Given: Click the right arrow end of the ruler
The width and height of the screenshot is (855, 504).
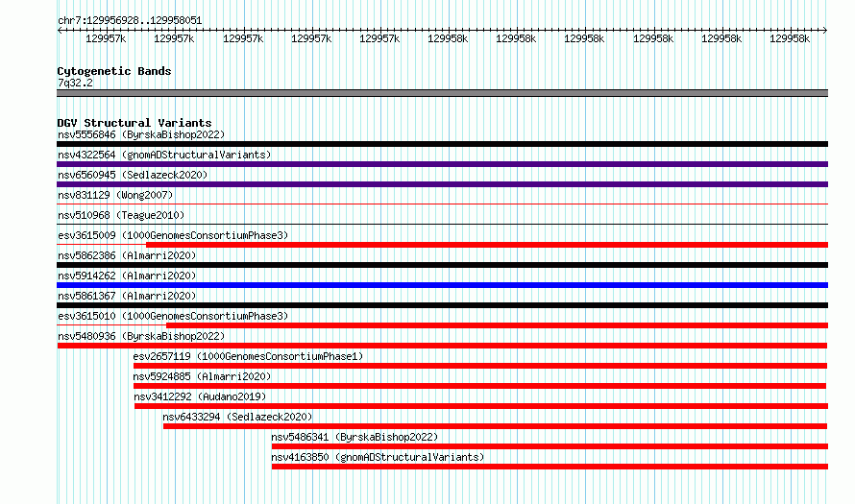Looking at the screenshot, I should [x=825, y=31].
